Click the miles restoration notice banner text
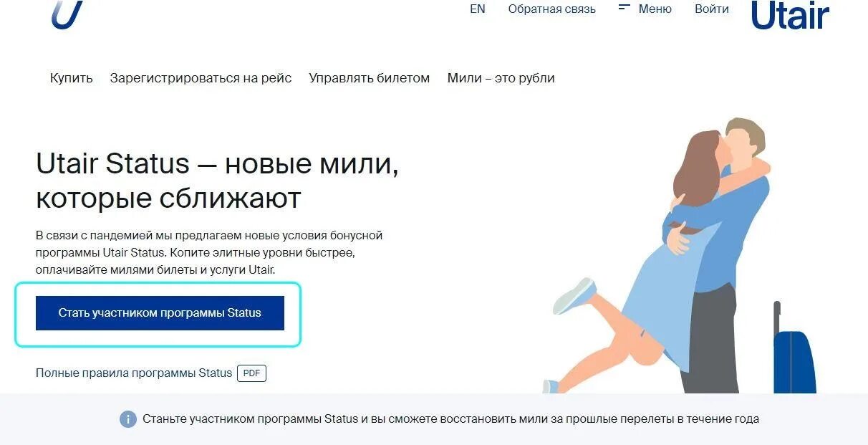The width and height of the screenshot is (868, 445). (x=450, y=419)
